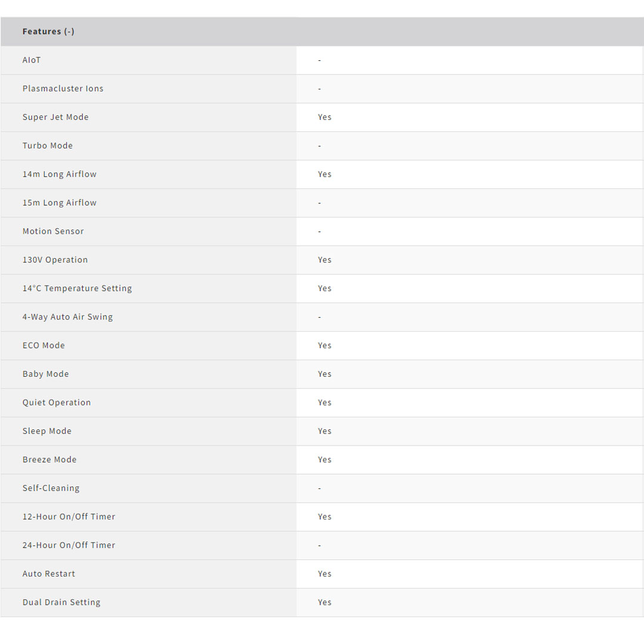The width and height of the screenshot is (644, 644).
Task: Select the 4-Way Auto Air Swing label
Action: 67,317
